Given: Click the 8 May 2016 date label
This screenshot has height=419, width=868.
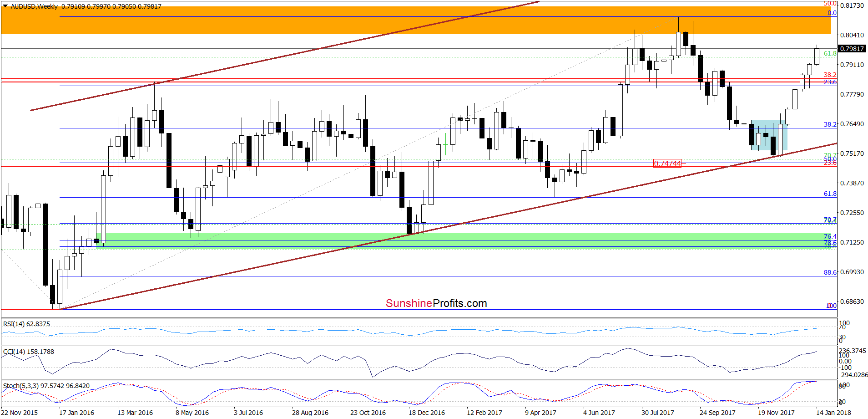Looking at the screenshot, I should (x=192, y=413).
